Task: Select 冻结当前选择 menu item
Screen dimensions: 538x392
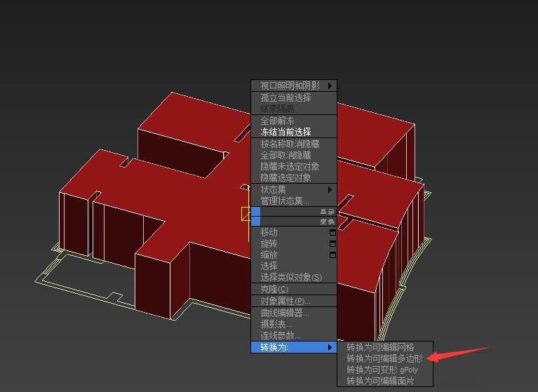Action: [x=294, y=132]
